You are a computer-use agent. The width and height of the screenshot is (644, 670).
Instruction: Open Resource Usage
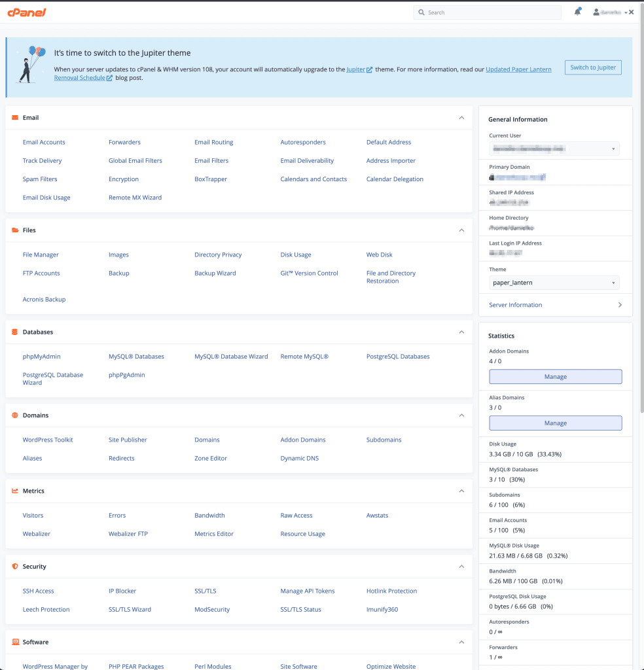point(302,534)
